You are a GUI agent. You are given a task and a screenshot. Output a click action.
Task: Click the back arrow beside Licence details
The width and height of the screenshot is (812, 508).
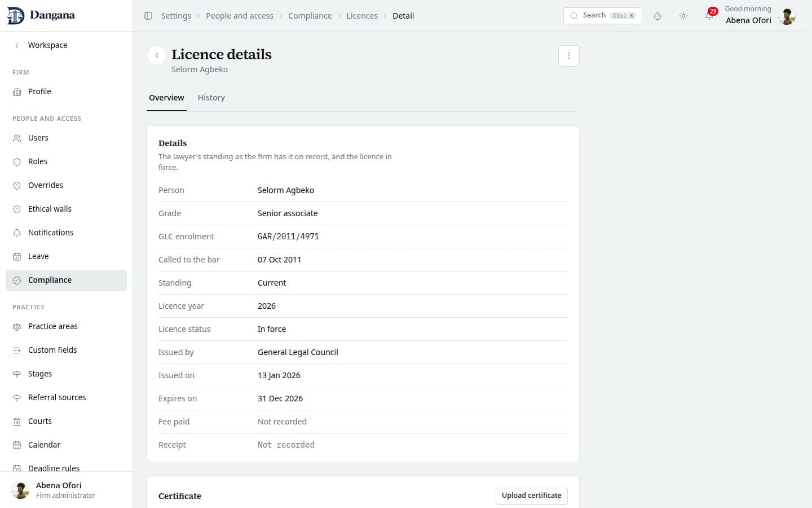tap(157, 55)
